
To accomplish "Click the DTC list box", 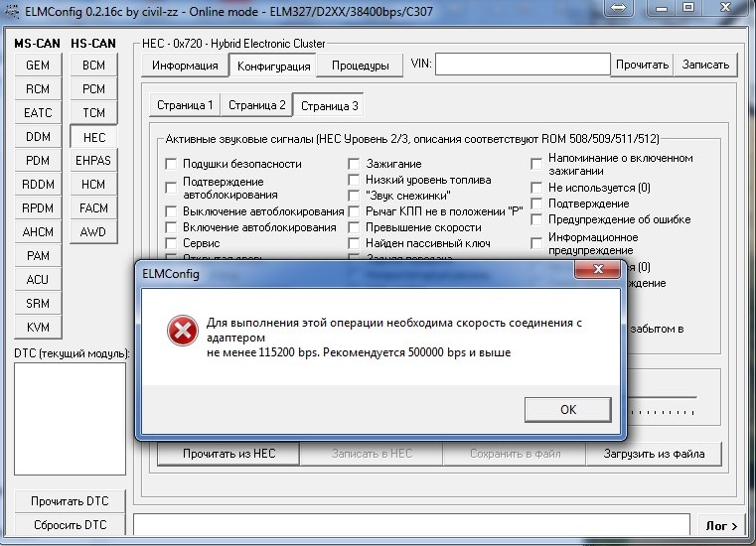I will click(70, 419).
